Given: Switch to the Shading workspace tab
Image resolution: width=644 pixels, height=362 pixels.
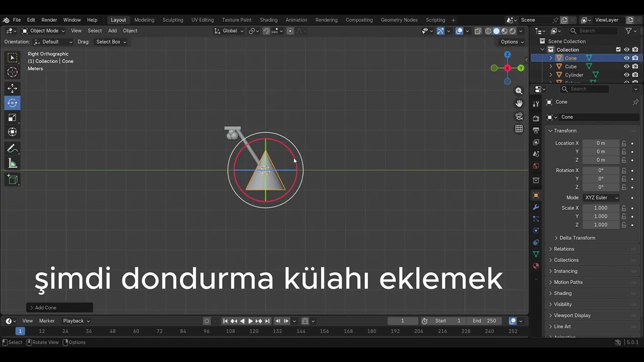Looking at the screenshot, I should 269,20.
